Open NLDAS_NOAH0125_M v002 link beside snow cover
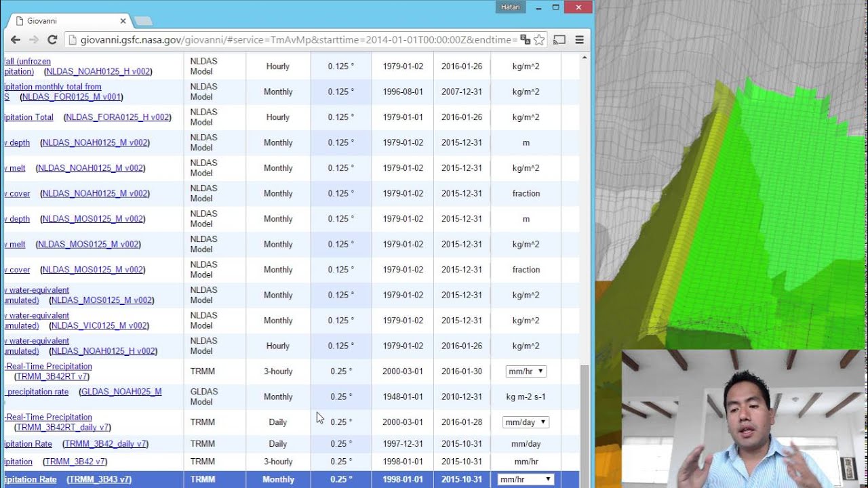Viewport: 868px width, 488px height. click(94, 193)
